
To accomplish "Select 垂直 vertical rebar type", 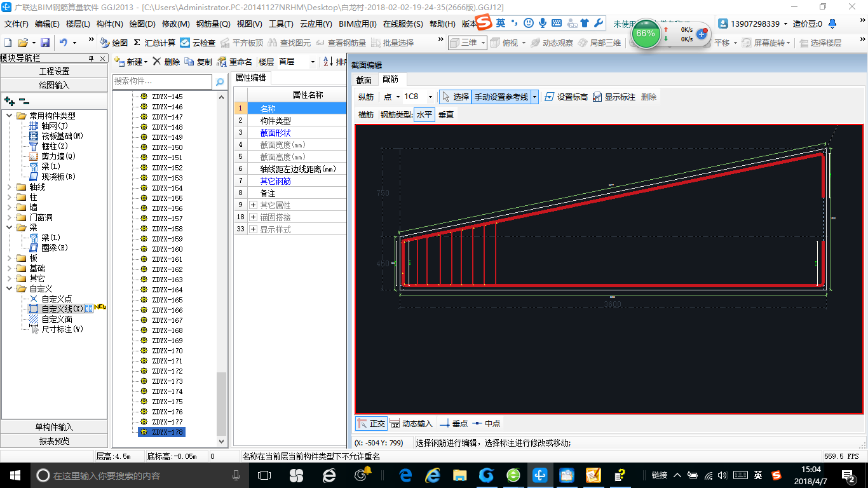I will click(446, 115).
